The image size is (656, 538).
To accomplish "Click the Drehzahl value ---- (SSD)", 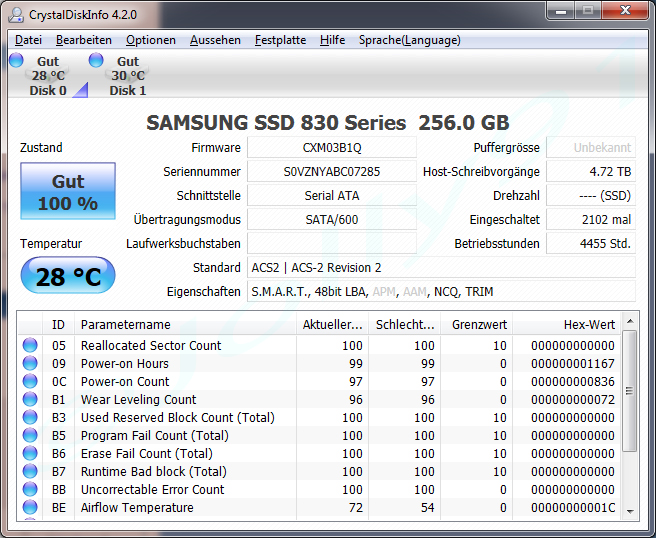I will (x=591, y=196).
